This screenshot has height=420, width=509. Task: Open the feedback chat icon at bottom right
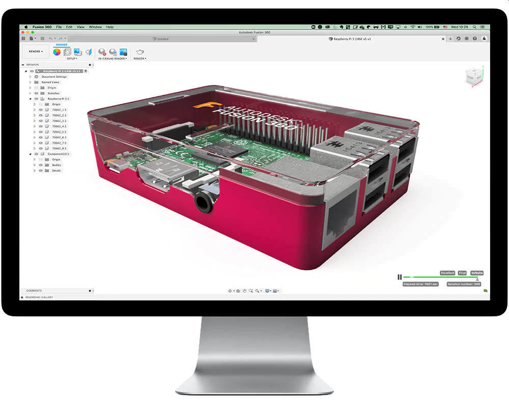click(x=485, y=291)
